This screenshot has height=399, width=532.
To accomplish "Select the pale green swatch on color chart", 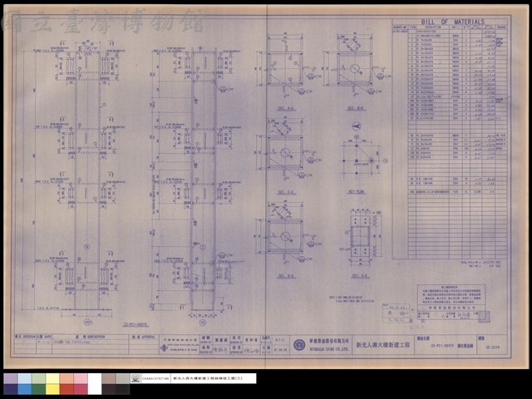I will click(38, 378).
